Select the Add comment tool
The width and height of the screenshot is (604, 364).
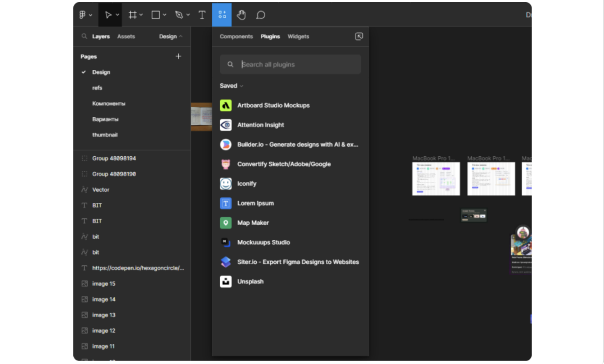point(261,15)
